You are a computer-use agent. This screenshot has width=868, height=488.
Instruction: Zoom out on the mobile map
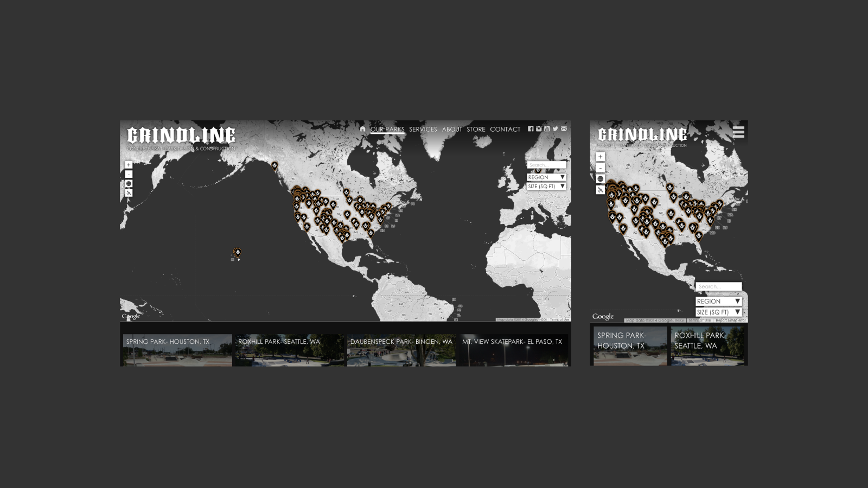click(x=600, y=168)
